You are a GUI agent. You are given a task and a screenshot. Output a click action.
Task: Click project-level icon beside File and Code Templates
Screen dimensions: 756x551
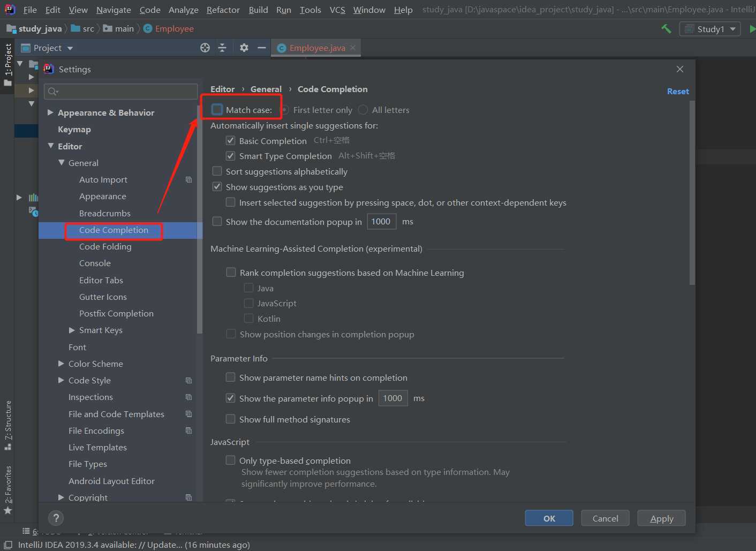(188, 414)
